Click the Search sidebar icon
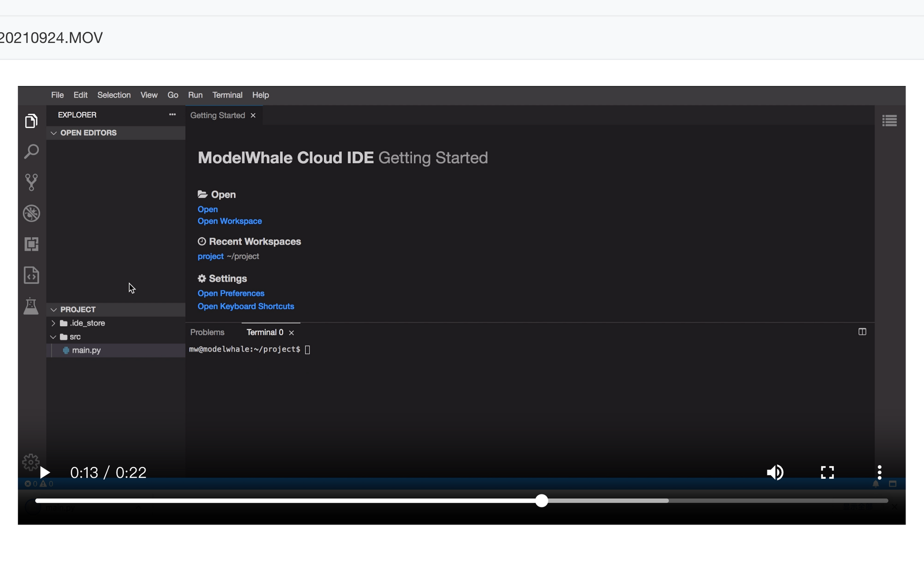This screenshot has width=924, height=567. (x=31, y=151)
